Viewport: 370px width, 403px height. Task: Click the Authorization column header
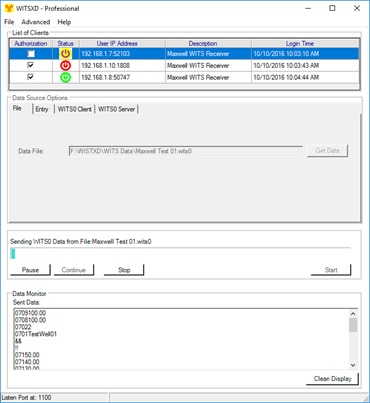click(31, 43)
